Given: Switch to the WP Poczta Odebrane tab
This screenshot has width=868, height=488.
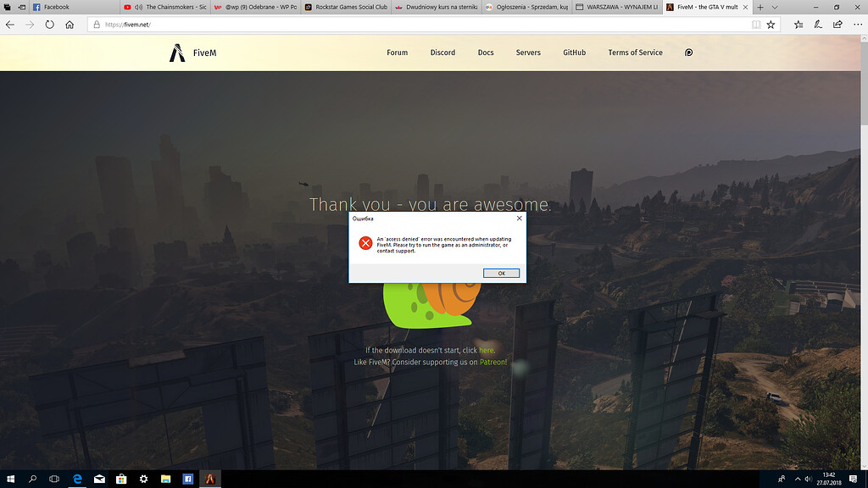Looking at the screenshot, I should 255,7.
